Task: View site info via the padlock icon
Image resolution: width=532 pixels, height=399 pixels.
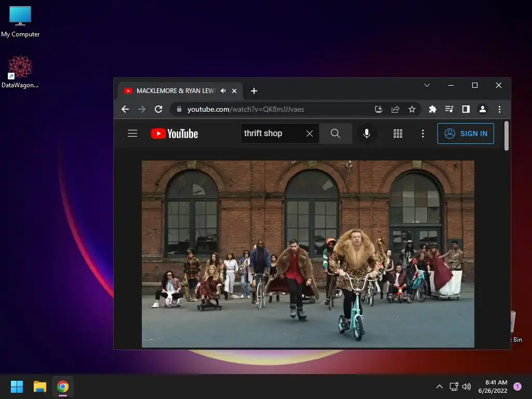Action: pos(179,109)
